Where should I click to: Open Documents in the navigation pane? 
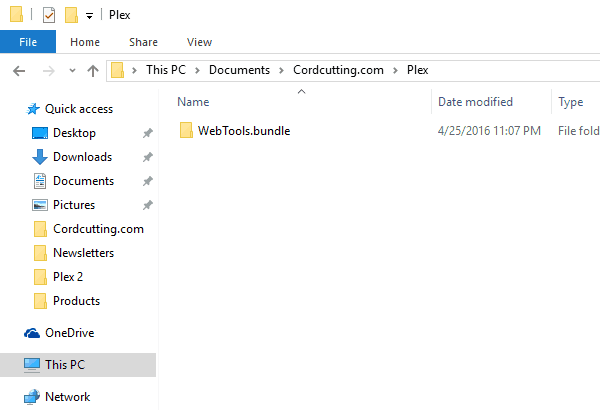83,181
